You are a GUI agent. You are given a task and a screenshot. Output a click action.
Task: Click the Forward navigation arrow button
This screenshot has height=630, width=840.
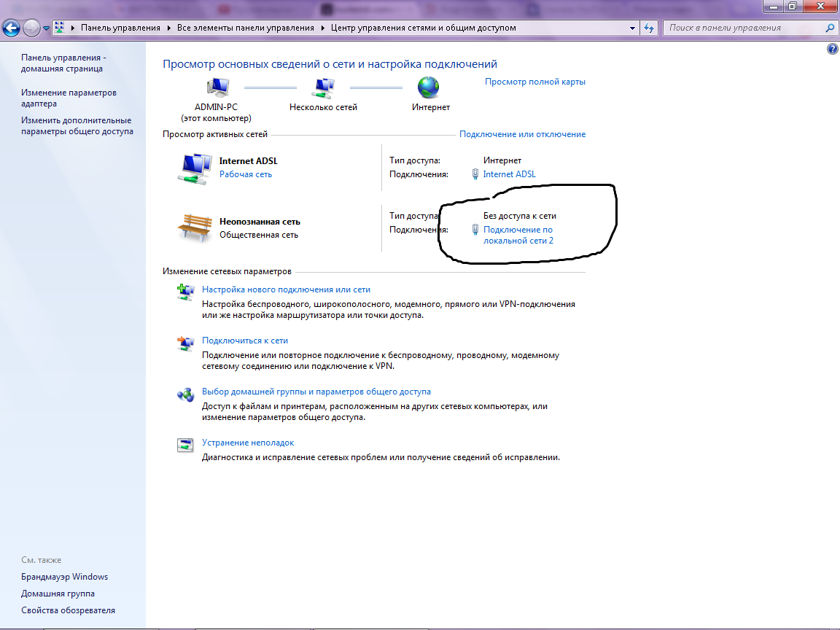pos(31,28)
